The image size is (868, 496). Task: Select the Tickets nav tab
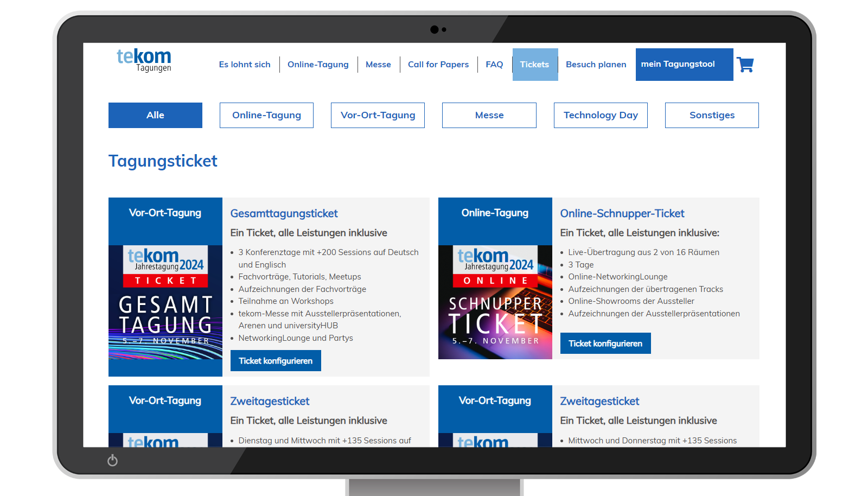click(535, 65)
